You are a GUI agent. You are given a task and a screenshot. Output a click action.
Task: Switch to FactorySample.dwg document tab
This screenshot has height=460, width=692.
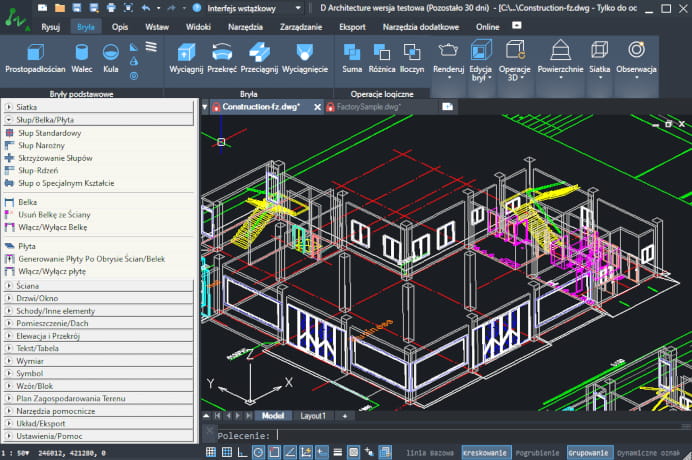pos(368,107)
